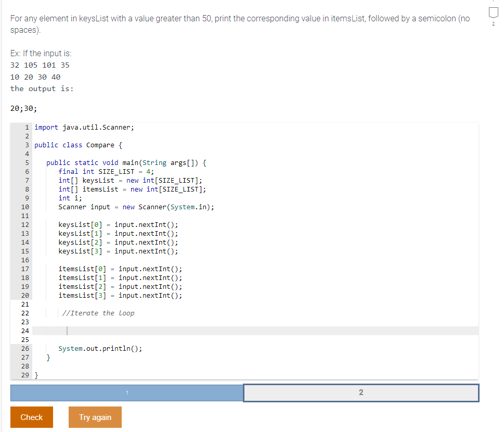Click example output 20;30;

(x=24, y=108)
